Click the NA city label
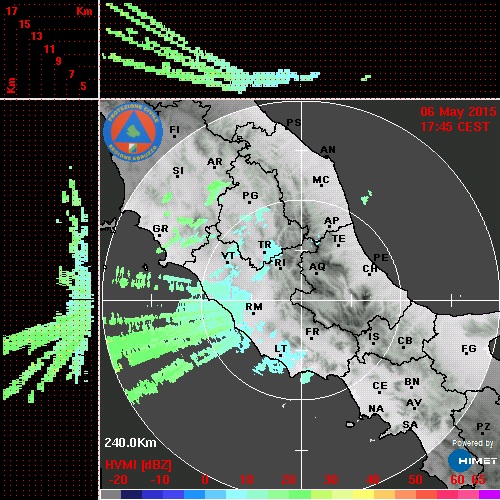The height and width of the screenshot is (500, 500). click(376, 409)
